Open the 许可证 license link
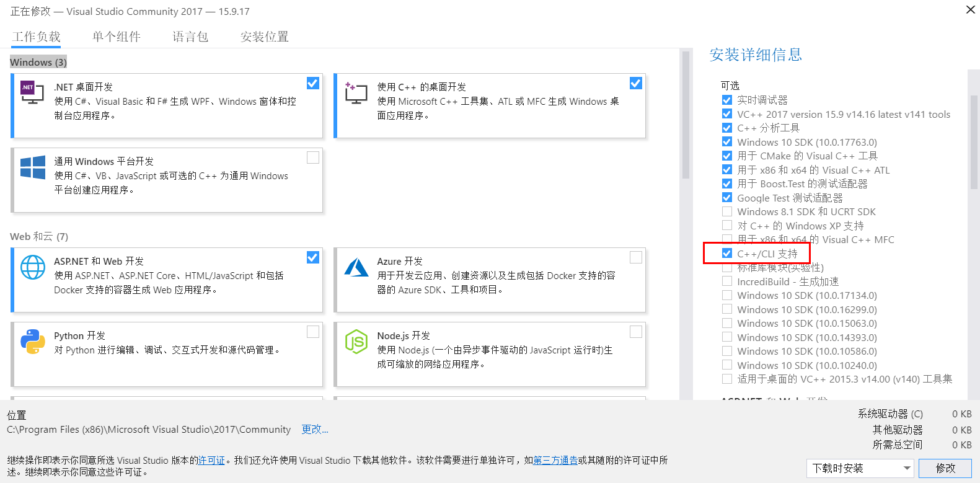Screen dimensions: 980x483 [211, 460]
